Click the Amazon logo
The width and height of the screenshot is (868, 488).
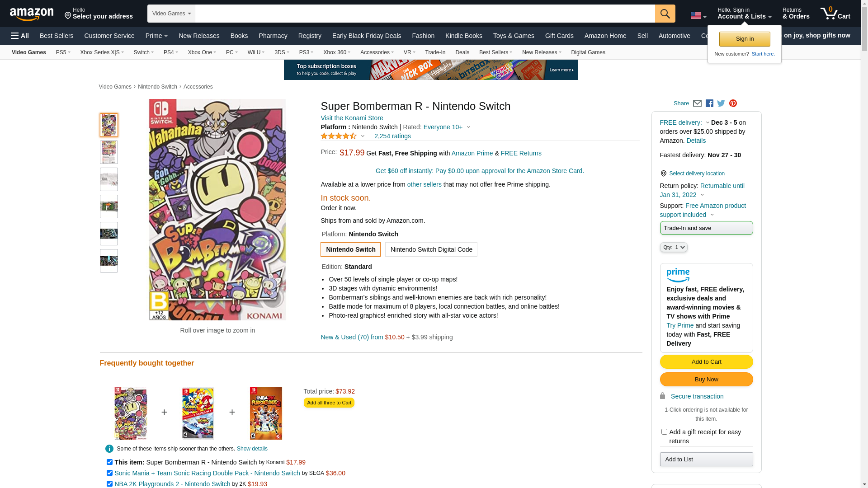point(32,14)
